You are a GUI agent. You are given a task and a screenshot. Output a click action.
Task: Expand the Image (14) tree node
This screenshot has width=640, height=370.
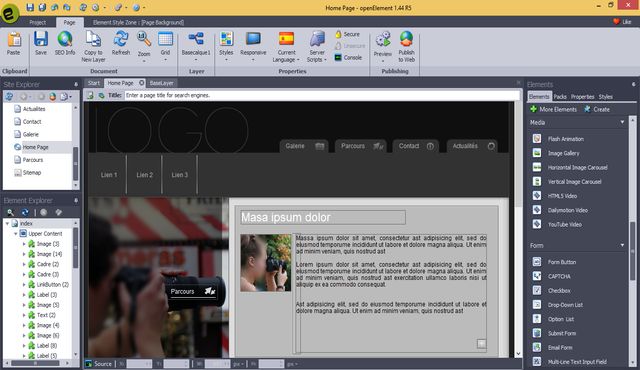tap(24, 254)
